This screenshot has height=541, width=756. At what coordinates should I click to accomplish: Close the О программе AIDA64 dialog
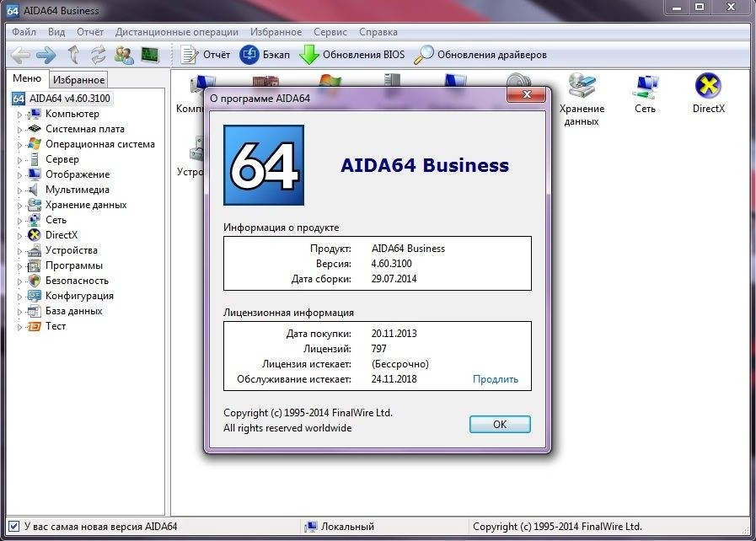(527, 94)
